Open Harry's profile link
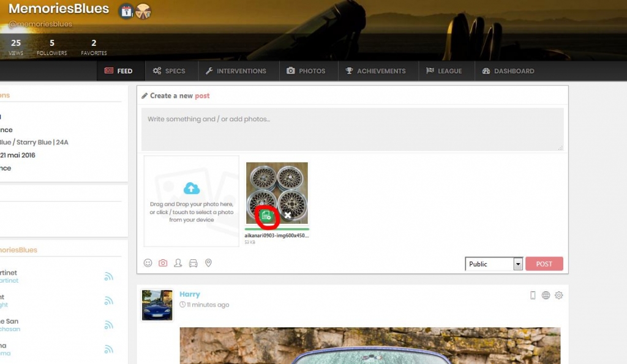 pos(190,294)
